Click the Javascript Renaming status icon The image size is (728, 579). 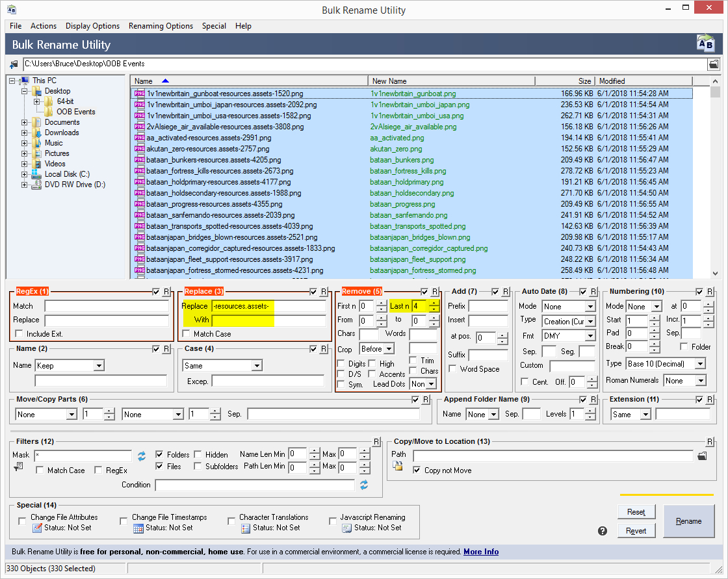[346, 528]
